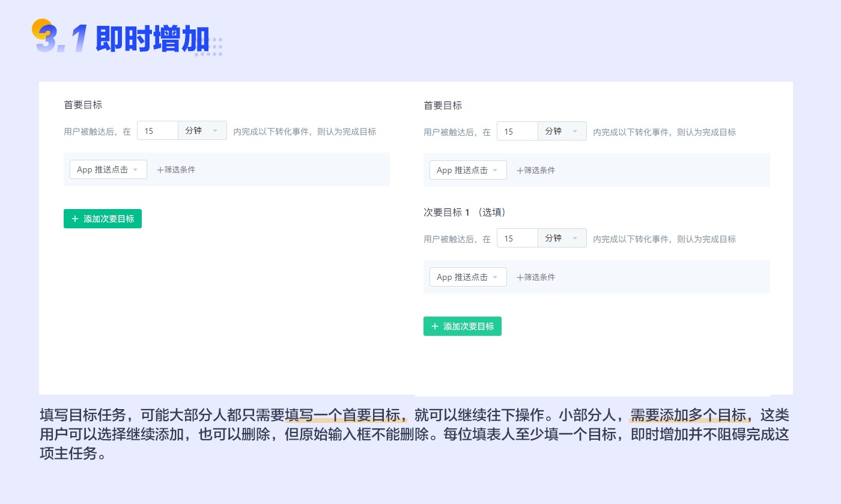Click the 添加次要目标 button in left panel
This screenshot has height=504, width=841.
click(x=103, y=219)
